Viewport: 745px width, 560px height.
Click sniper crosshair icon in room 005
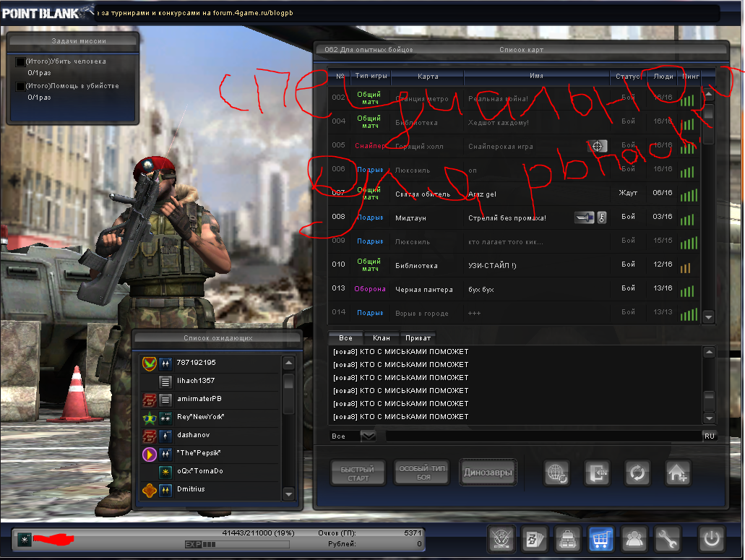(x=598, y=146)
